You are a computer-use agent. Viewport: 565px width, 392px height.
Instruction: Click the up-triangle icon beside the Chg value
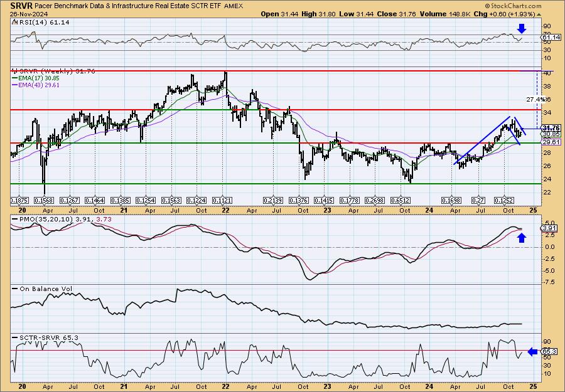pyautogui.click(x=539, y=14)
